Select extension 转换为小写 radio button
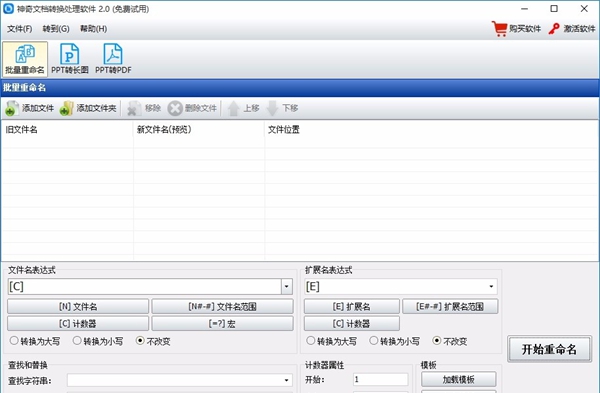The width and height of the screenshot is (600, 393). point(373,340)
